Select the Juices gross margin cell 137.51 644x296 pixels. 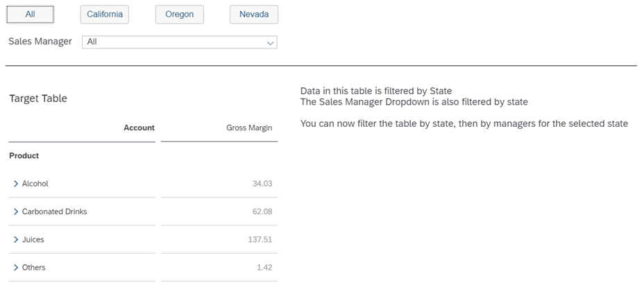tap(260, 239)
